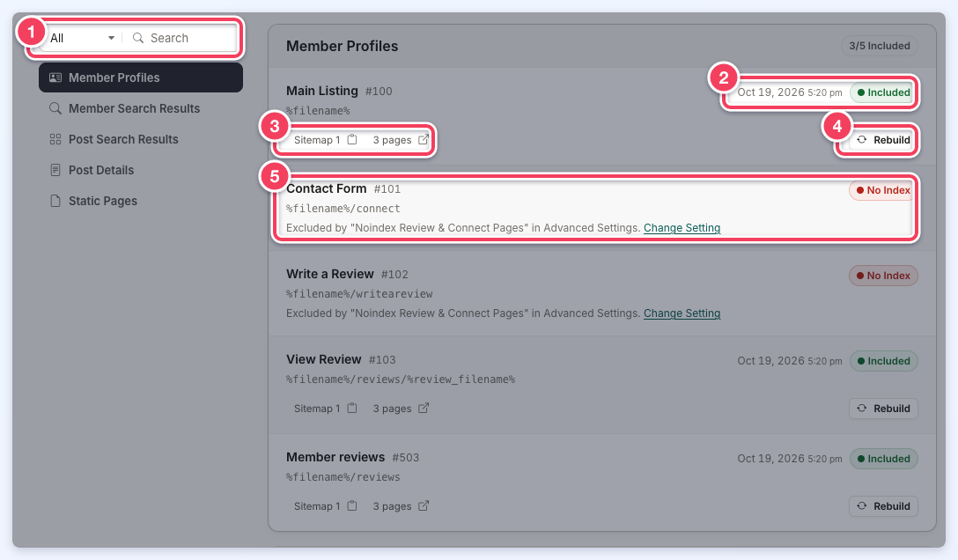Rebuild the Member reviews sitemap

[x=883, y=506]
